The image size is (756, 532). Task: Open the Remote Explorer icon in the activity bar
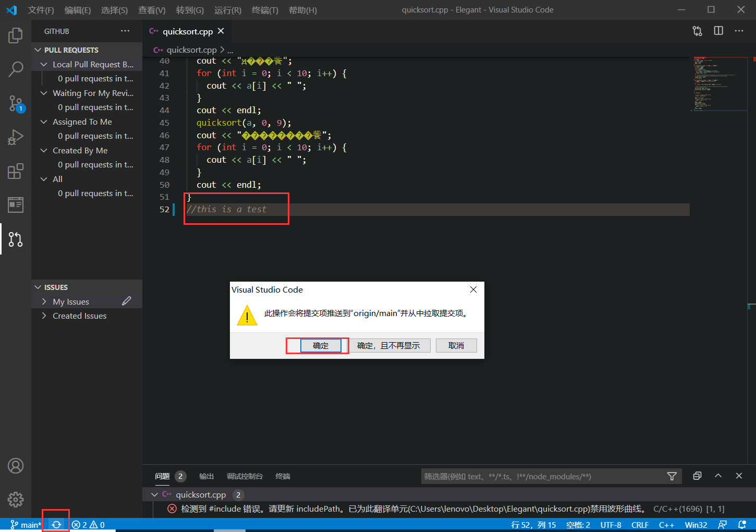tap(16, 205)
